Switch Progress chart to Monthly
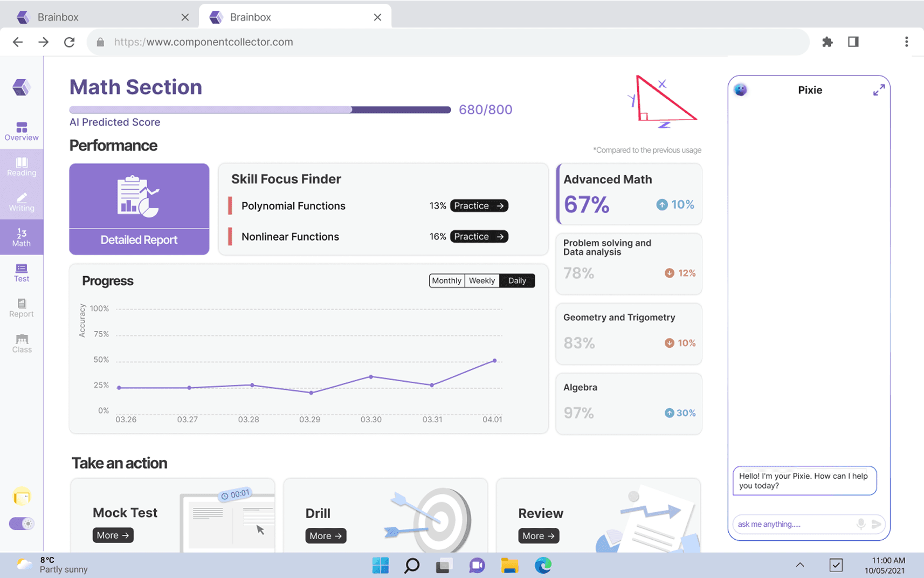Screen dimensions: 924x578 [x=447, y=280]
